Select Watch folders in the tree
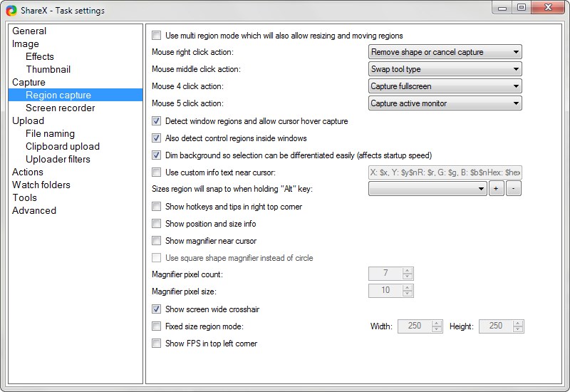 pos(41,185)
